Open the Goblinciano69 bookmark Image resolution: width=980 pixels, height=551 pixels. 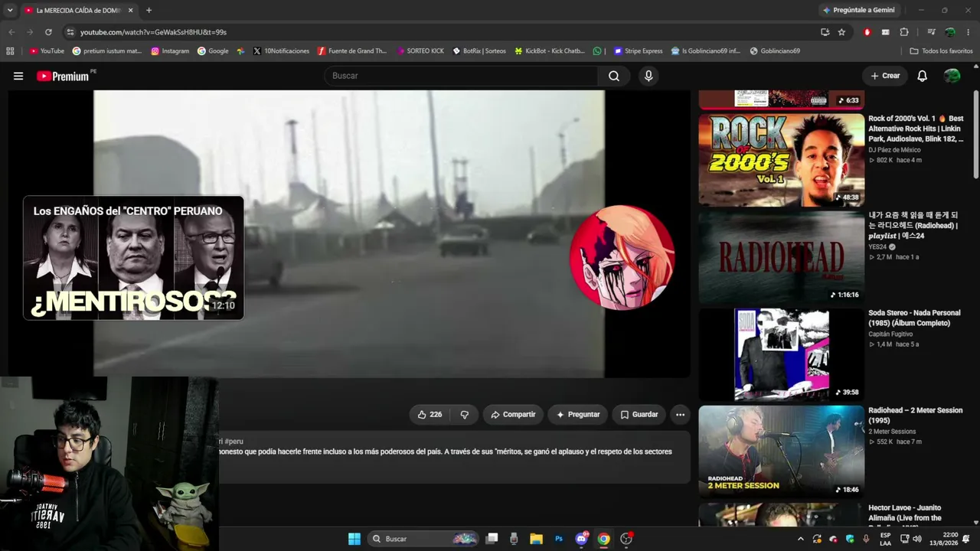click(x=775, y=51)
